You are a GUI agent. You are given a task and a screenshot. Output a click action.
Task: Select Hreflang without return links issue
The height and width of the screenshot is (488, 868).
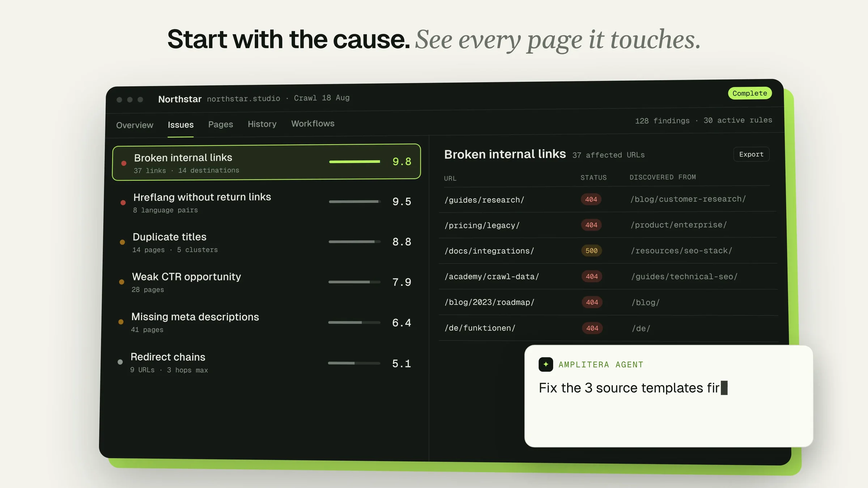(x=266, y=202)
